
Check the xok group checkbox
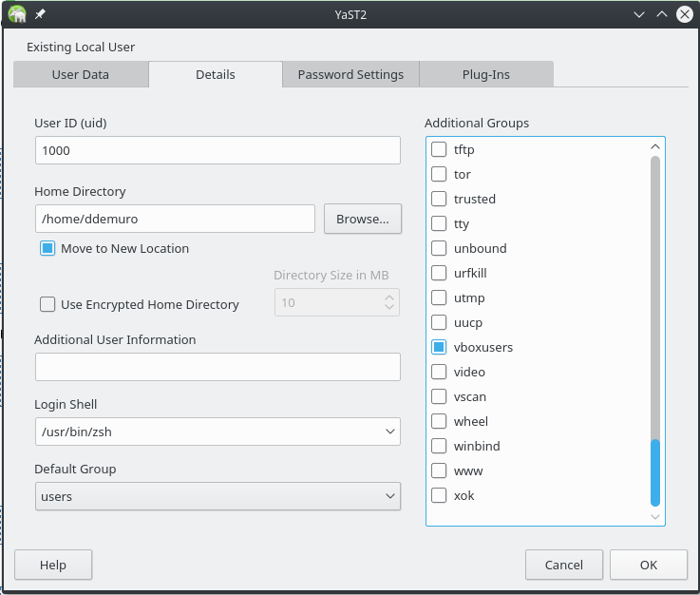(x=439, y=495)
